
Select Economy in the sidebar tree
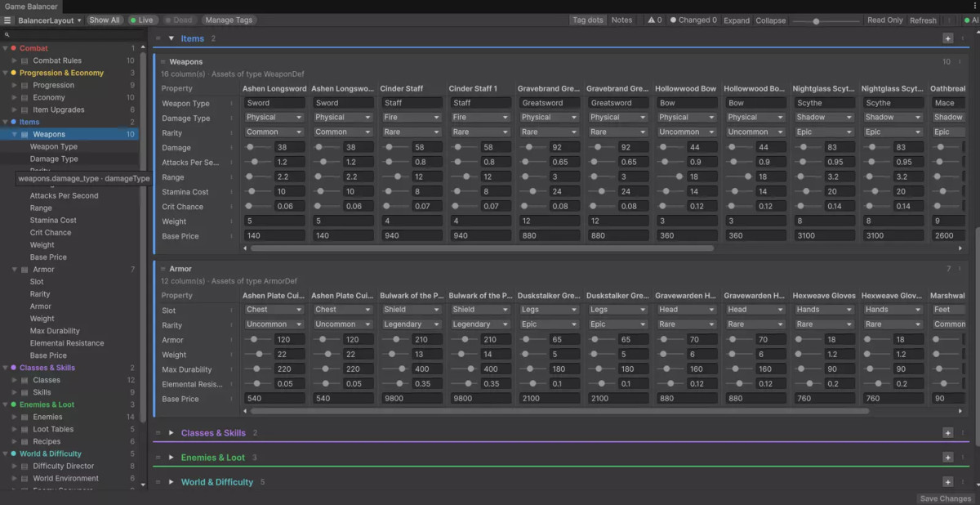49,97
